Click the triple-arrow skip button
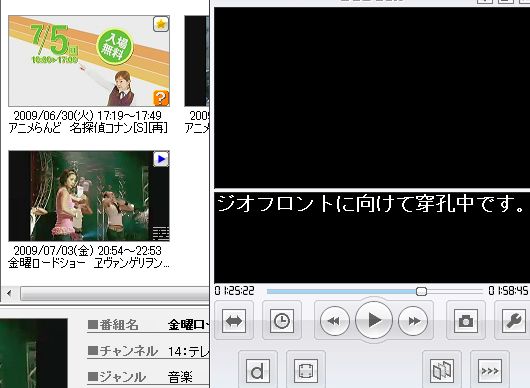Image resolution: width=530 pixels, height=388 pixels. pos(489,371)
